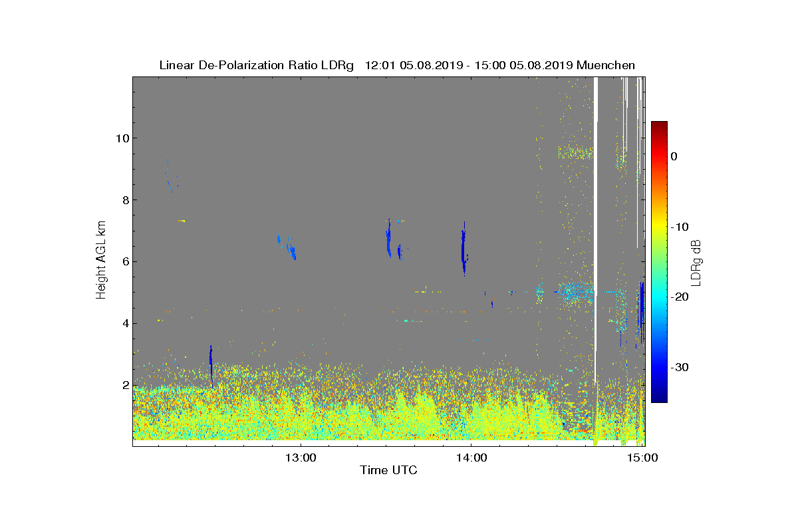Click the colorbar tick label -20
This screenshot has height=532, width=798.
679,297
